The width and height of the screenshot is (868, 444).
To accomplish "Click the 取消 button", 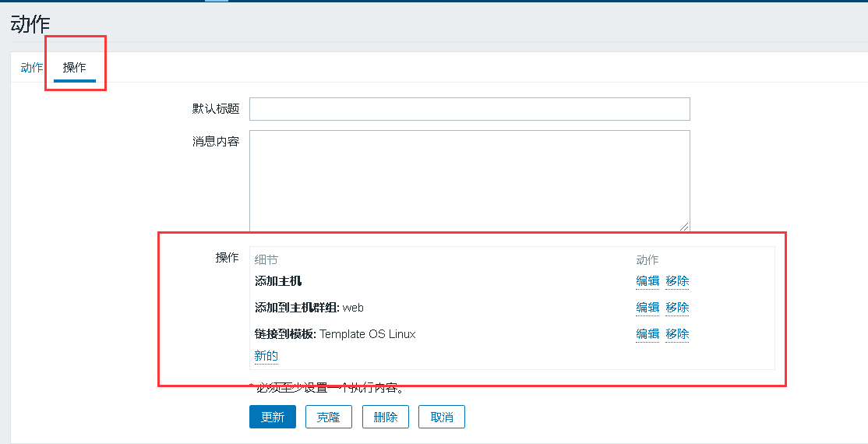I will coord(441,417).
